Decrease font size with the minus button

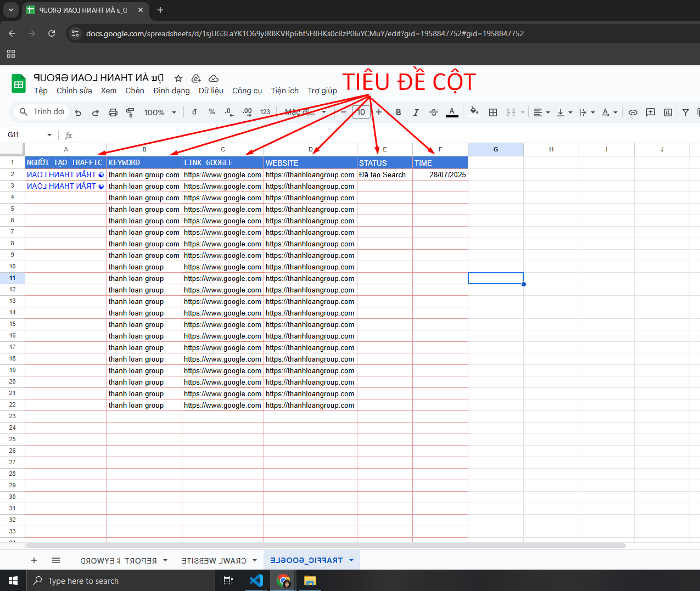344,112
